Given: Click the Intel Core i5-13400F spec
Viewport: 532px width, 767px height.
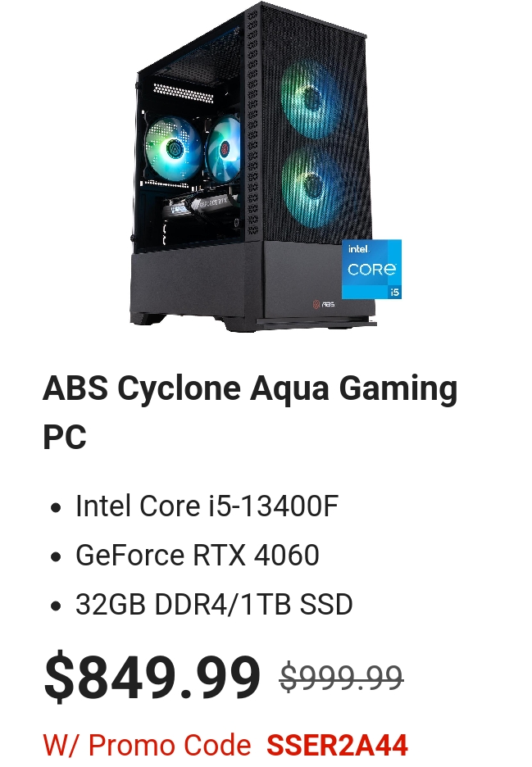Looking at the screenshot, I should [x=207, y=506].
